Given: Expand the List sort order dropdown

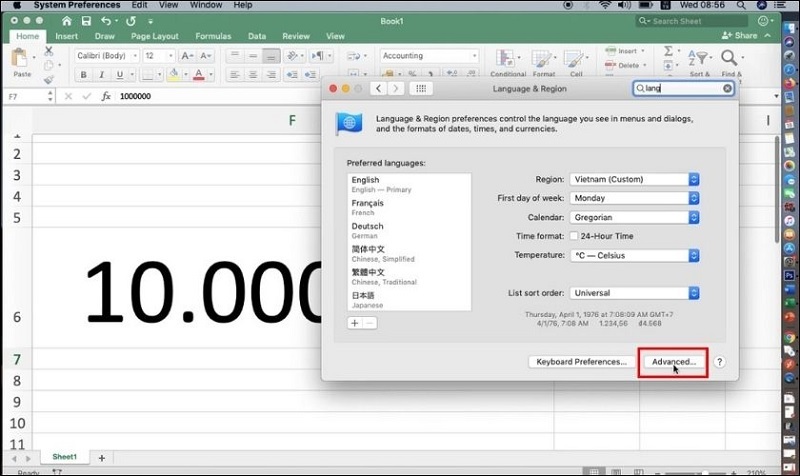Looking at the screenshot, I should tap(634, 293).
